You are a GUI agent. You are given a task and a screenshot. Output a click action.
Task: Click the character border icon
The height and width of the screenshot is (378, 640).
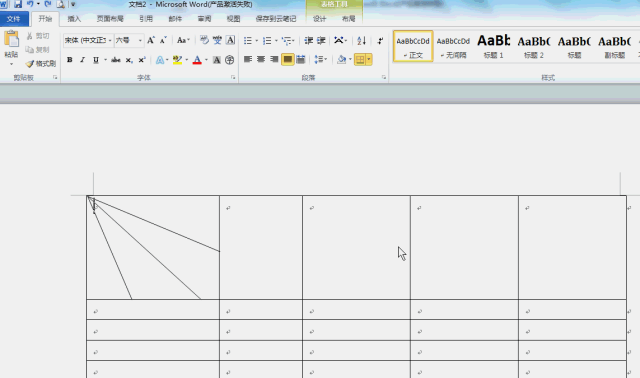[230, 40]
